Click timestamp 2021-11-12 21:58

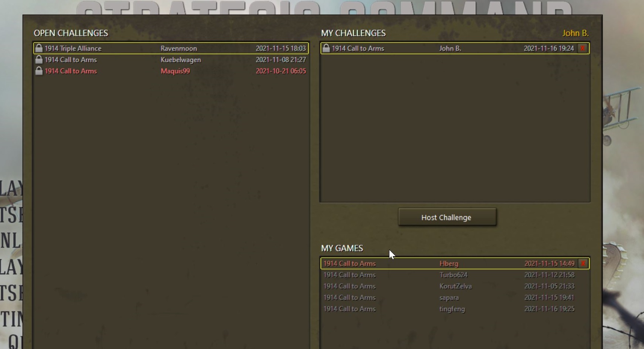point(549,275)
